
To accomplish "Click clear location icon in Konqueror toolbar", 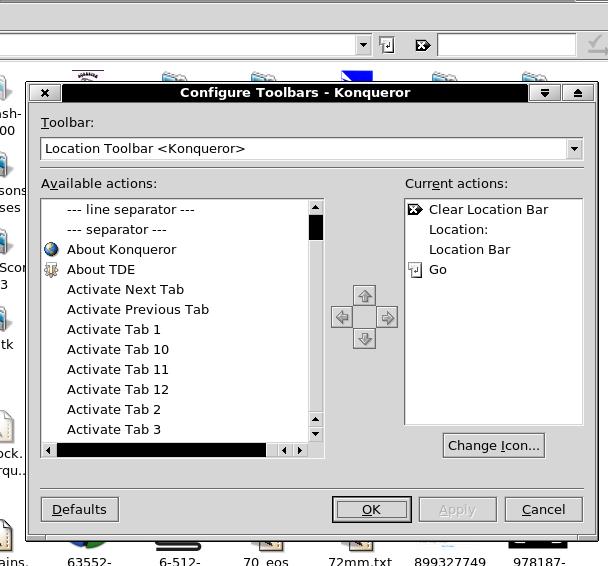I will click(x=423, y=45).
